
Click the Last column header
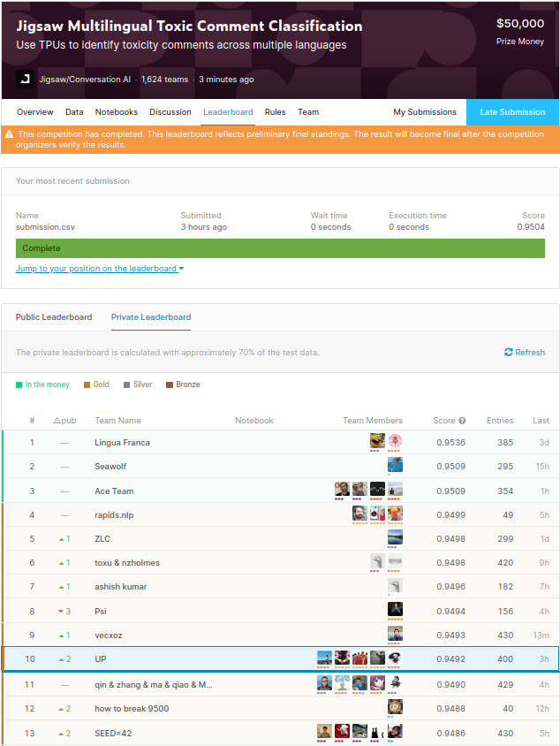pos(541,421)
